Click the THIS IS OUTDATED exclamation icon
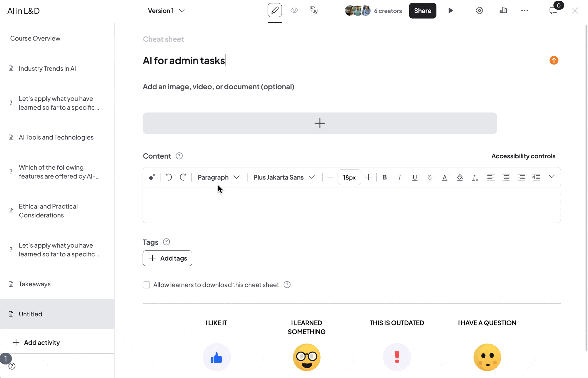The height and width of the screenshot is (378, 588). click(x=397, y=357)
